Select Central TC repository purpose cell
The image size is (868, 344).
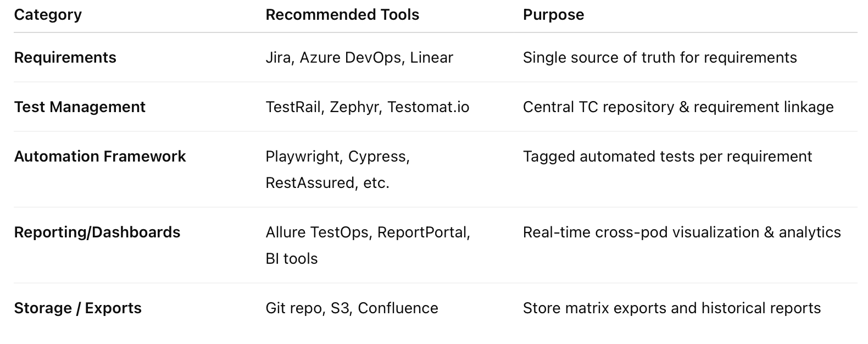pyautogui.click(x=678, y=107)
